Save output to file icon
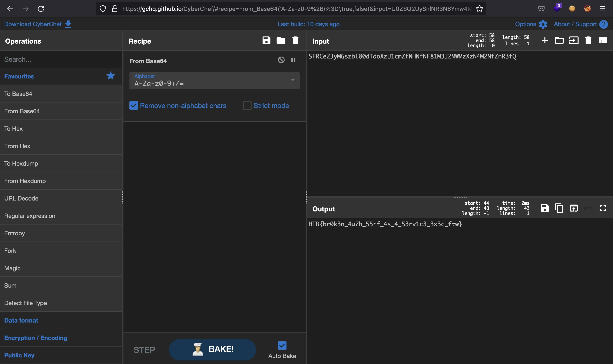The height and width of the screenshot is (364, 613). (545, 208)
